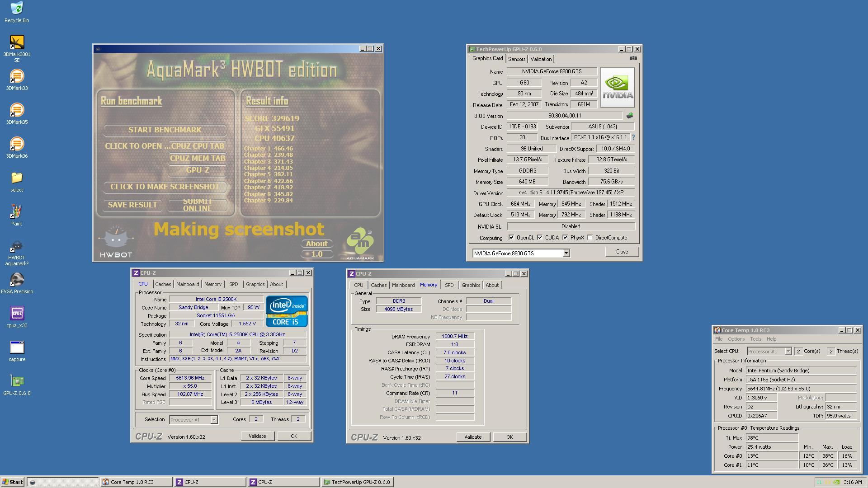This screenshot has width=868, height=488.
Task: Click CPUZ MEM TAB in AquaMark
Action: pos(198,159)
